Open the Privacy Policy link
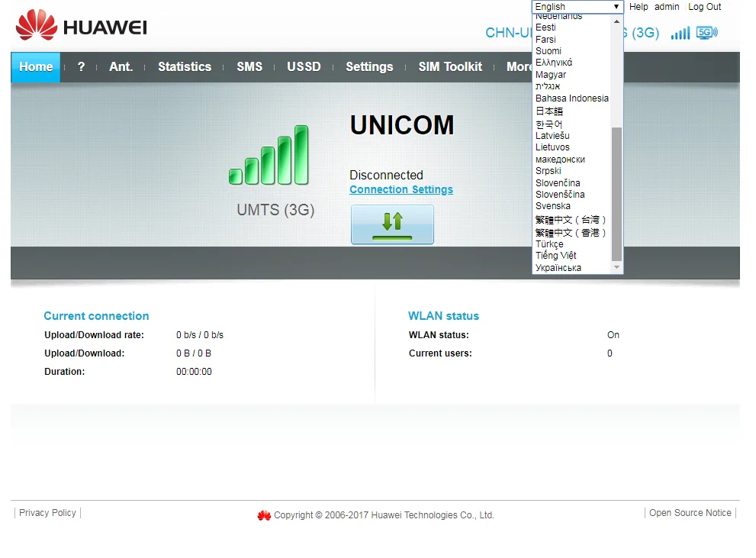 coord(47,513)
